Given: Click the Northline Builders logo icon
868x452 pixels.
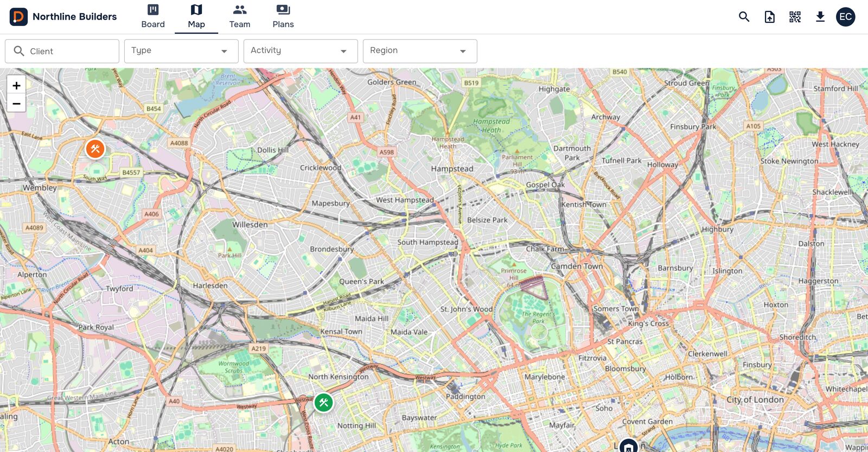Looking at the screenshot, I should 18,17.
